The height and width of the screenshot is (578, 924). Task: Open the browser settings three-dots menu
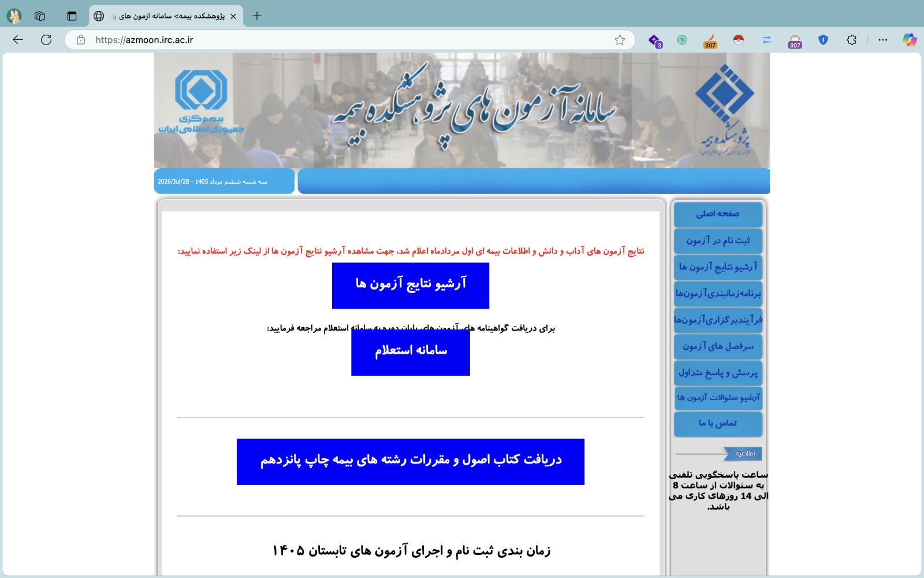[882, 40]
